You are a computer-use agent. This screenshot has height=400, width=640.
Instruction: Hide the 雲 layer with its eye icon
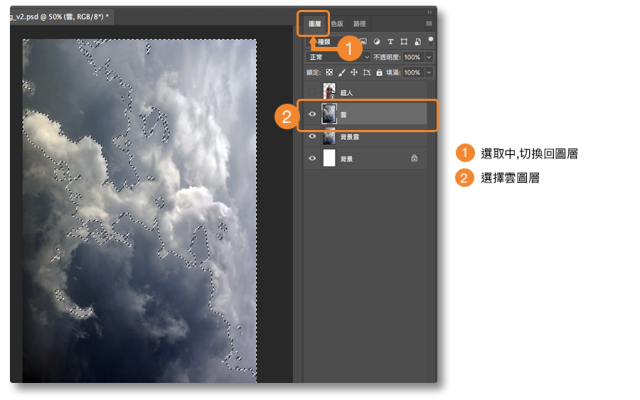(312, 114)
